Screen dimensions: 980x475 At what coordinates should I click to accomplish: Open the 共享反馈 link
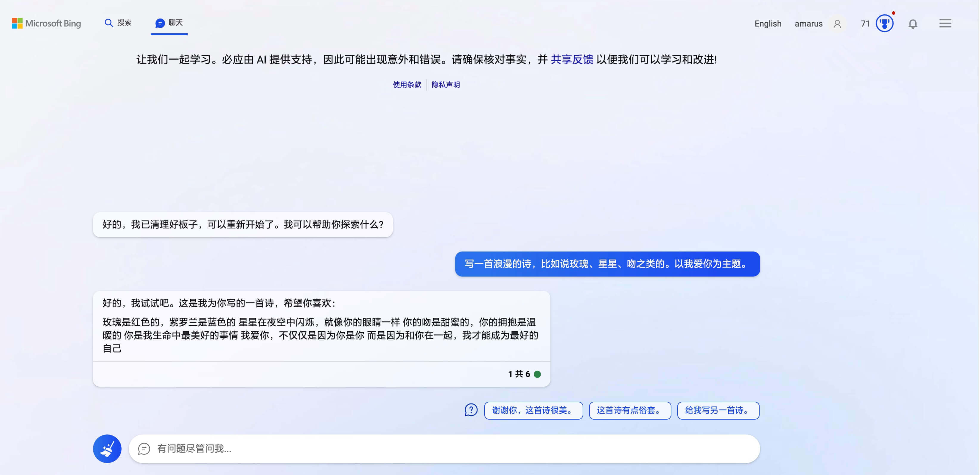572,59
